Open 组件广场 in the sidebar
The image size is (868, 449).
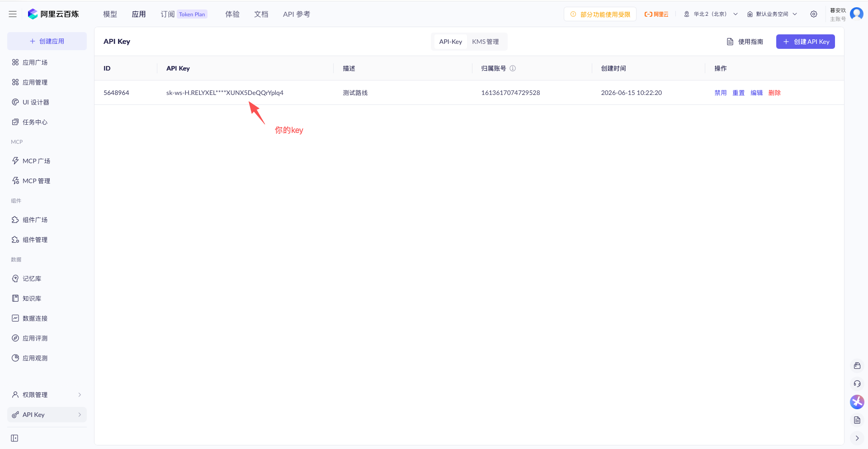tap(47, 220)
